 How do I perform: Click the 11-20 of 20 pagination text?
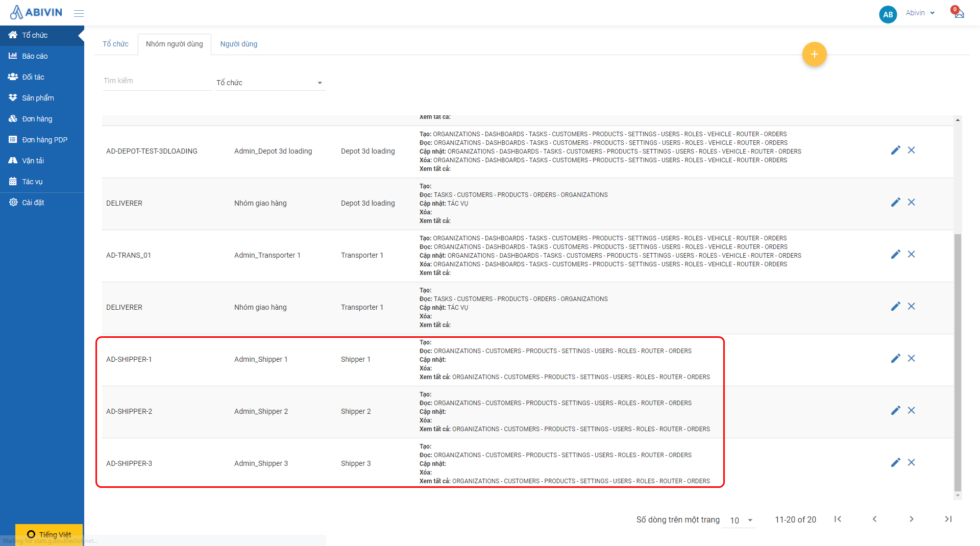[795, 520]
